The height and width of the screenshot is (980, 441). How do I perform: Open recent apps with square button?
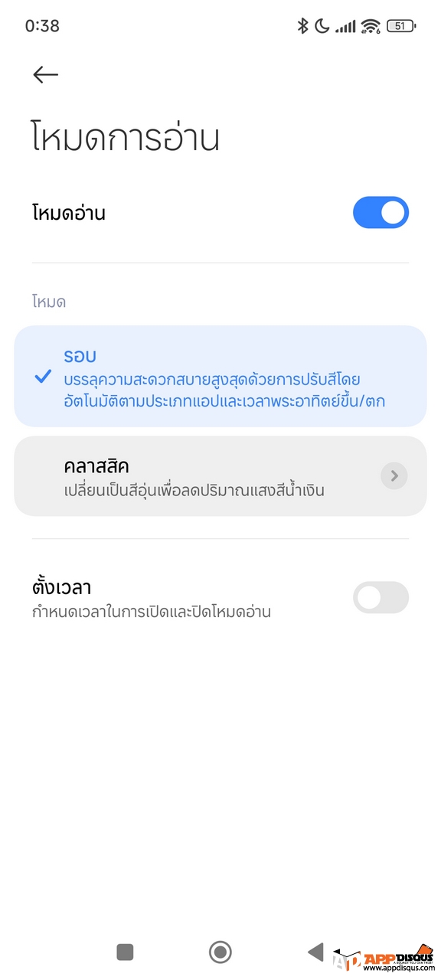point(125,952)
